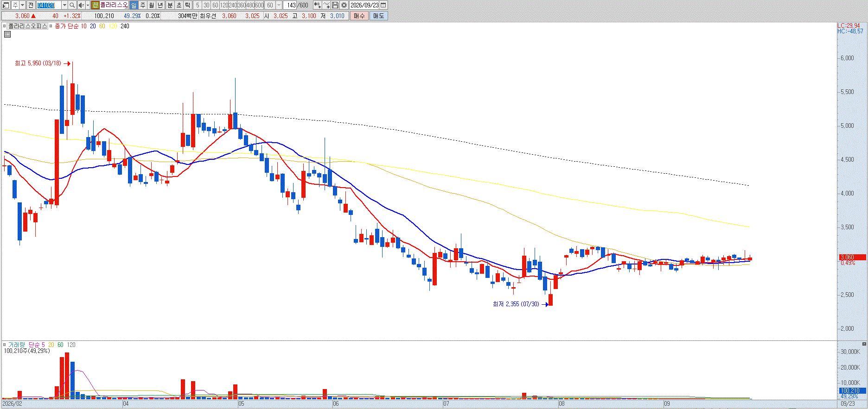Image resolution: width=868 pixels, height=409 pixels.
Task: Click the small square before 종가 단순 legend
Action: pos(51,26)
